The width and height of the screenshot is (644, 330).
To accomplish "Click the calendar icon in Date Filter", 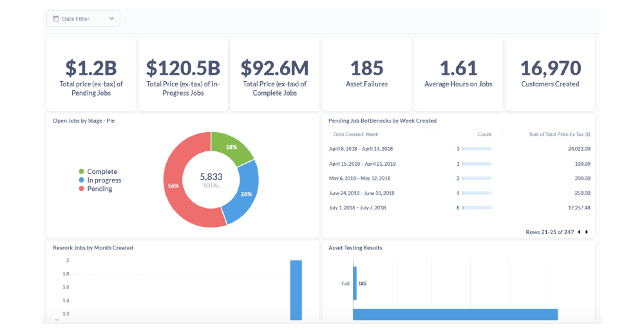I will click(55, 19).
